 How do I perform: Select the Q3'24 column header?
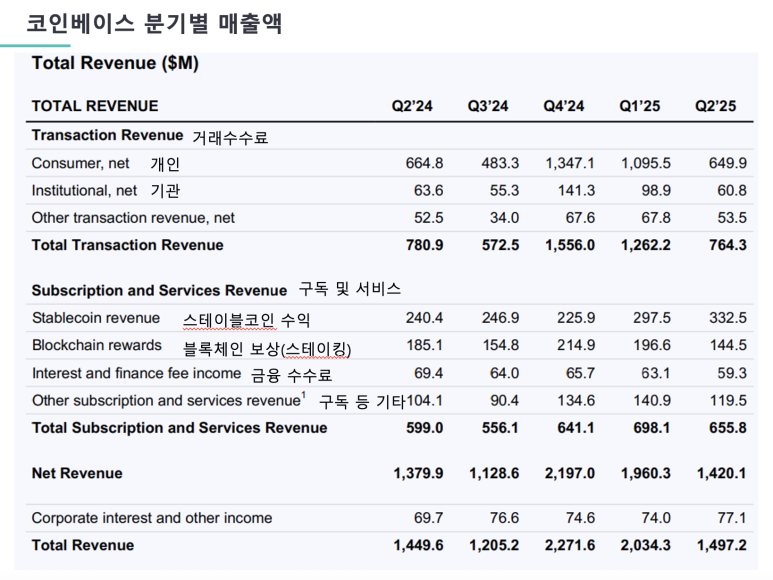pos(488,106)
